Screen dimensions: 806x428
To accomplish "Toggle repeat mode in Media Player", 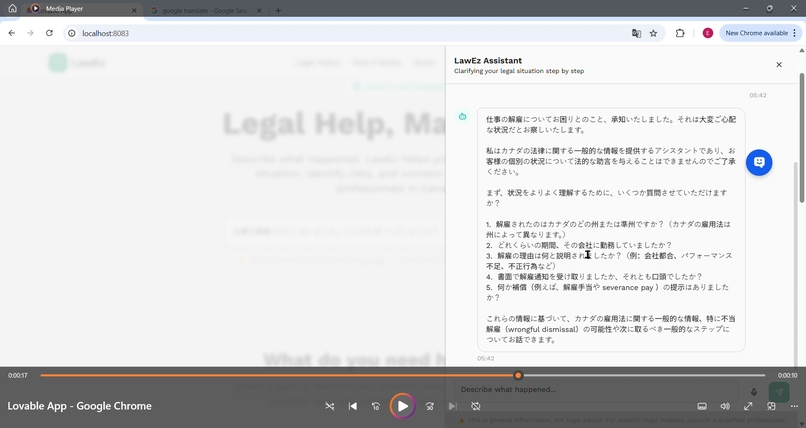I will click(476, 406).
